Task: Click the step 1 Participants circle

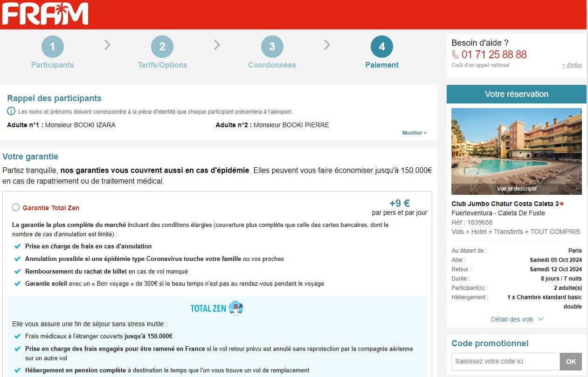Action: [x=52, y=47]
